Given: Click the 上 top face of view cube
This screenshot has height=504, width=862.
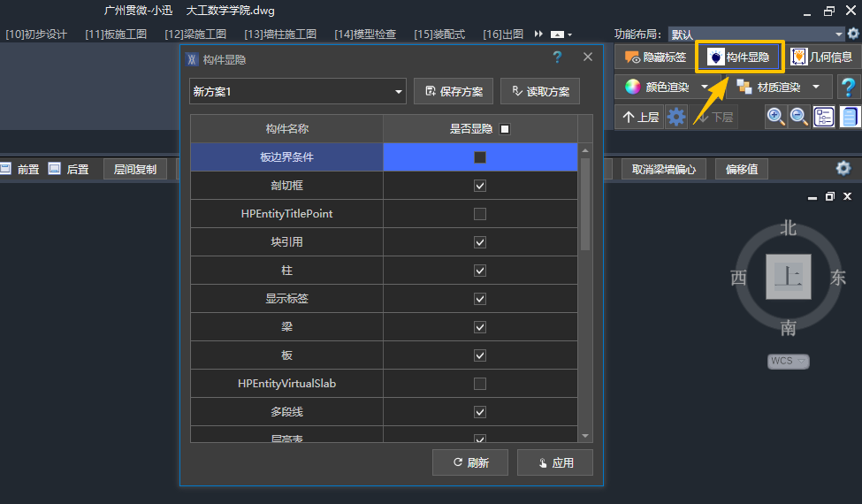Looking at the screenshot, I should (x=789, y=277).
